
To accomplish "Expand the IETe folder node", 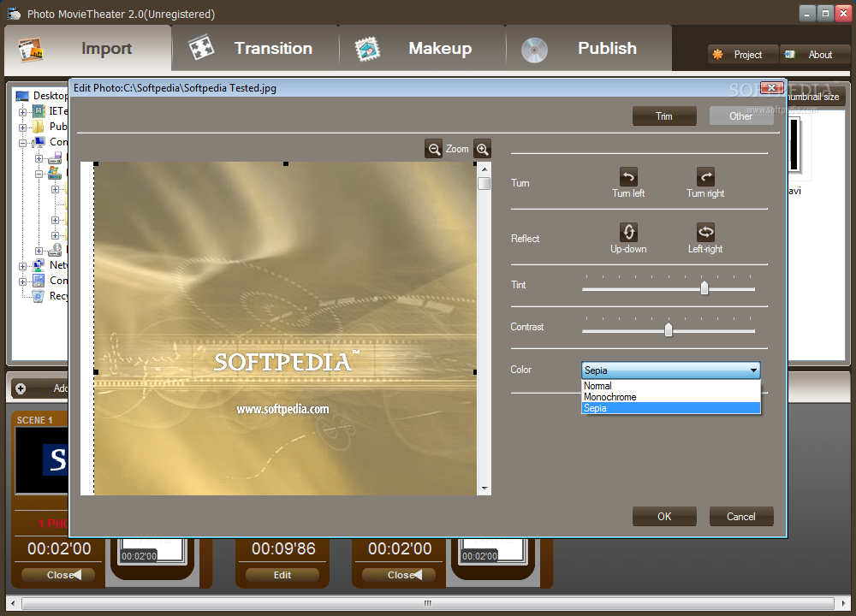I will pos(22,112).
